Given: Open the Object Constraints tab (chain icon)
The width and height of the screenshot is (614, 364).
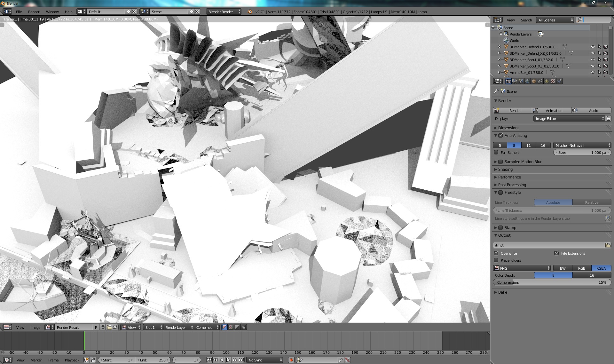Looking at the screenshot, I should (540, 81).
